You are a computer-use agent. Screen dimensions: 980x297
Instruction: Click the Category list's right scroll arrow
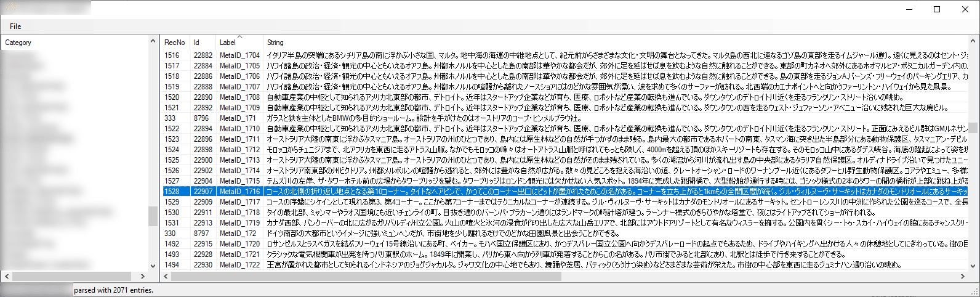coord(143,277)
